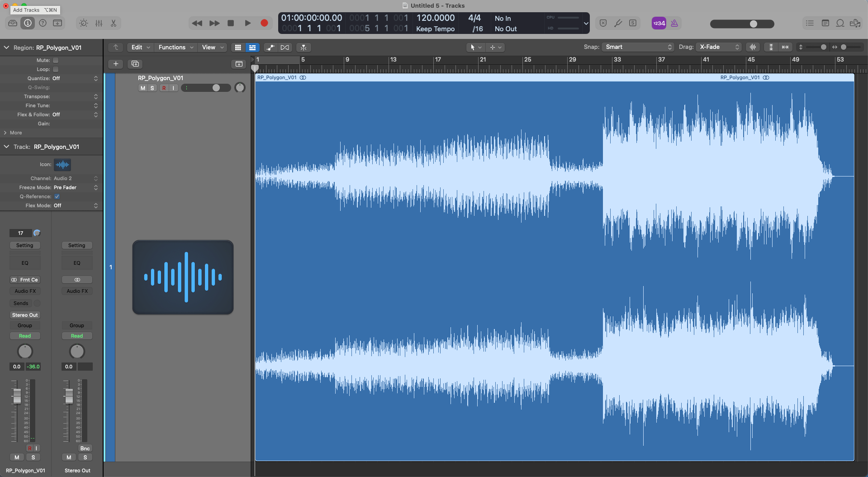Uncheck Q-Reference in the Track inspector
Image resolution: width=868 pixels, height=477 pixels.
(x=57, y=196)
